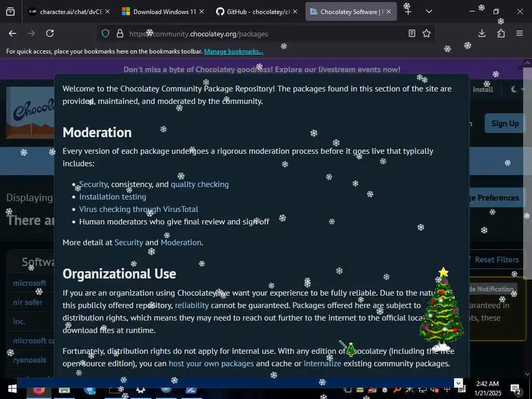Filter by the microsoft tag in sidebar
Screen dimensions: 532x399
click(x=30, y=283)
